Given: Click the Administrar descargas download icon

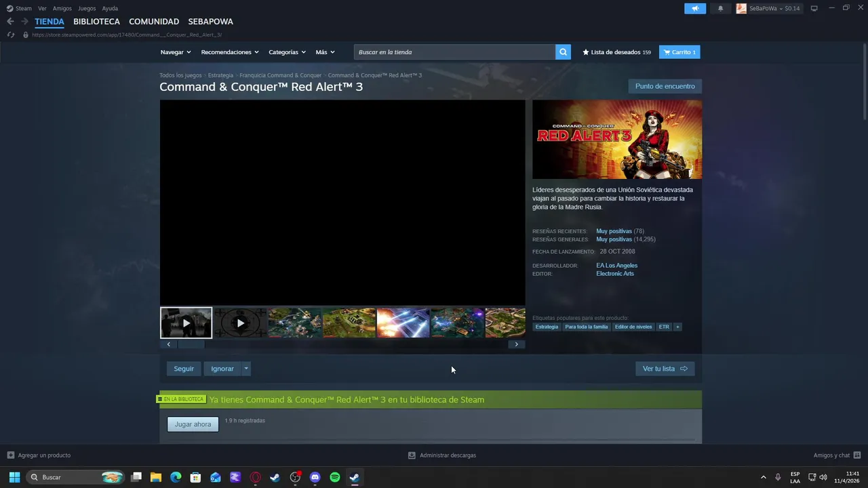Looking at the screenshot, I should click(x=412, y=455).
